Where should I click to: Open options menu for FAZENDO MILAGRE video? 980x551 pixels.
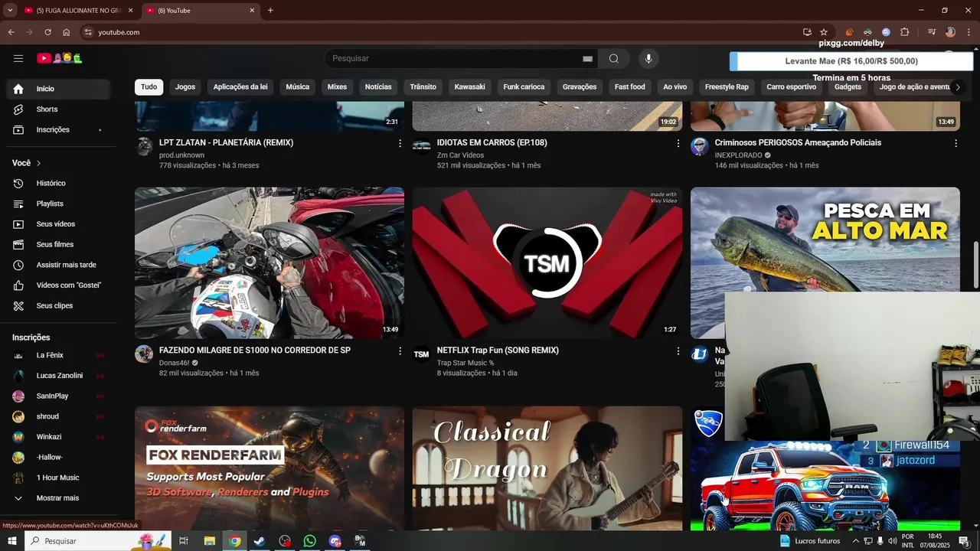(400, 350)
